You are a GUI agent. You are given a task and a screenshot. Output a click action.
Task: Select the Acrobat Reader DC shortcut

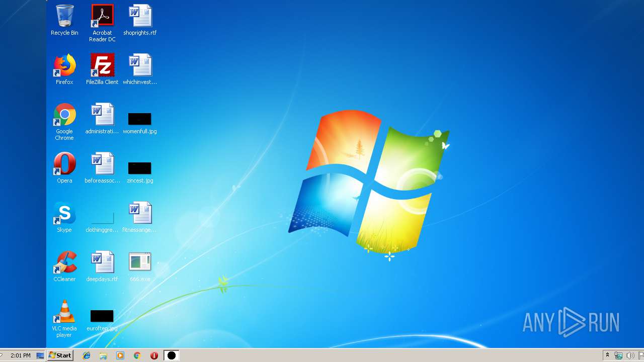click(102, 23)
